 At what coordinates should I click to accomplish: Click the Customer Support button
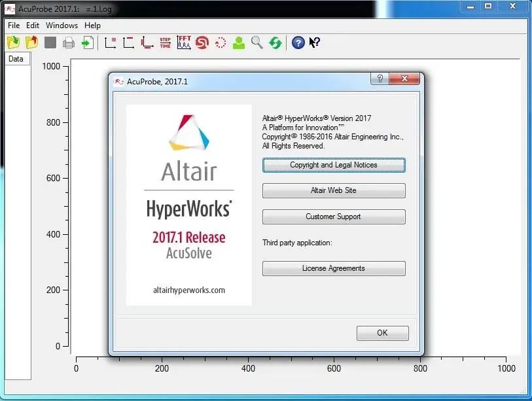334,217
